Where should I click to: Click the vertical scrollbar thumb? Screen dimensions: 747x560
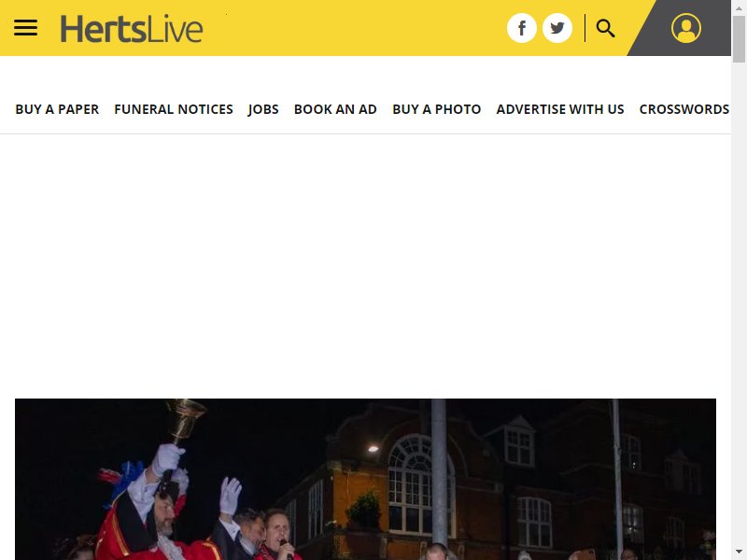pyautogui.click(x=739, y=39)
